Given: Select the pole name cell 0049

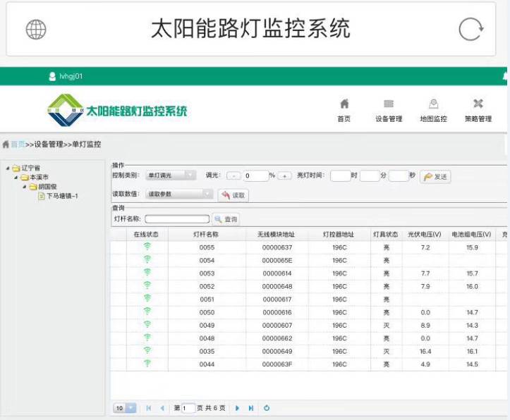Looking at the screenshot, I should 207,326.
